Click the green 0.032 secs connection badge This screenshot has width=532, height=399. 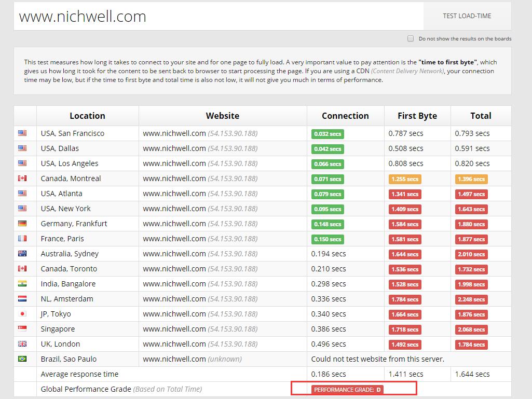(328, 134)
